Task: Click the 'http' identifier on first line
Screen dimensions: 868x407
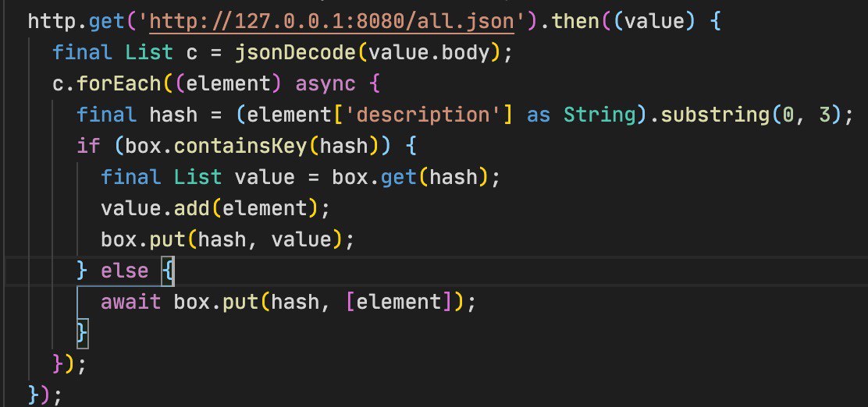Action: pos(52,22)
